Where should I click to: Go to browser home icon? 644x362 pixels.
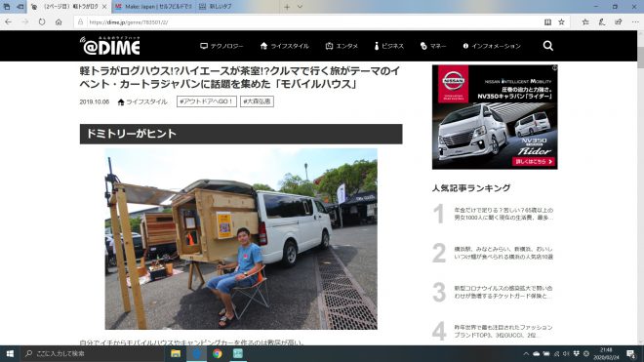[59, 22]
